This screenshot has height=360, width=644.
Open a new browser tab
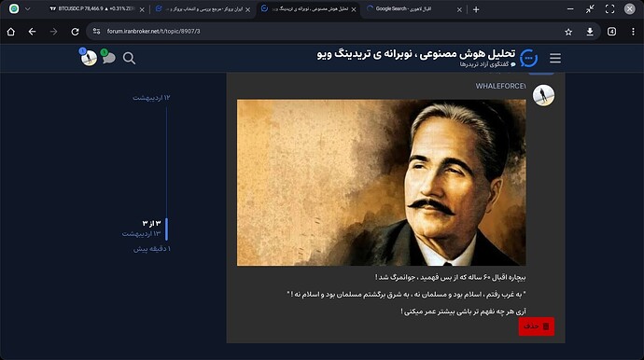(476, 9)
